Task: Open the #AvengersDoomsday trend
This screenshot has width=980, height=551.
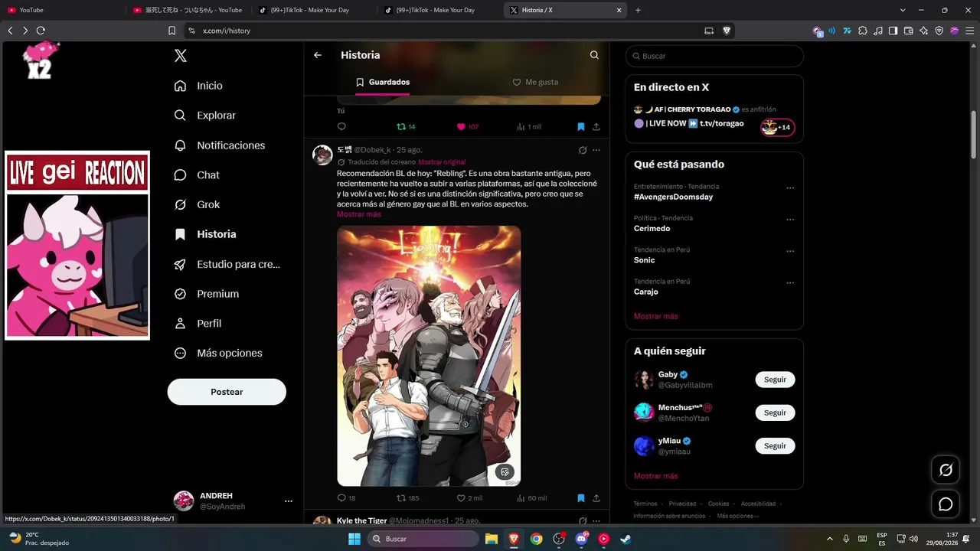Action: [673, 197]
